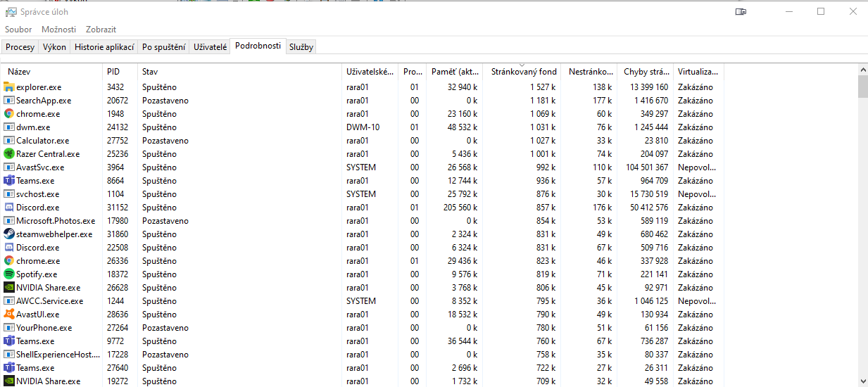
Task: Switch to the Procesy tab
Action: (x=20, y=47)
